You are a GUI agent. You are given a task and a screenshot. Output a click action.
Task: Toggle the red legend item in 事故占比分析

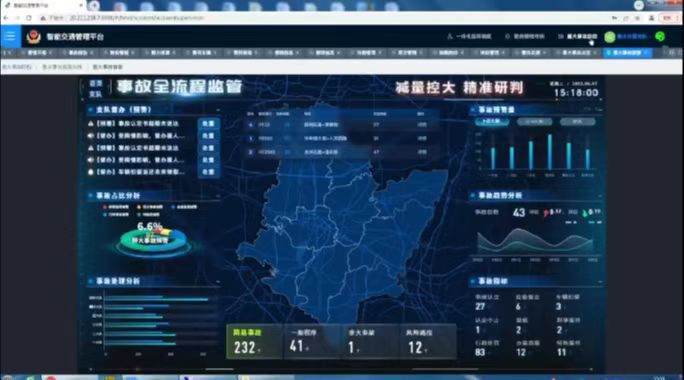click(x=105, y=207)
